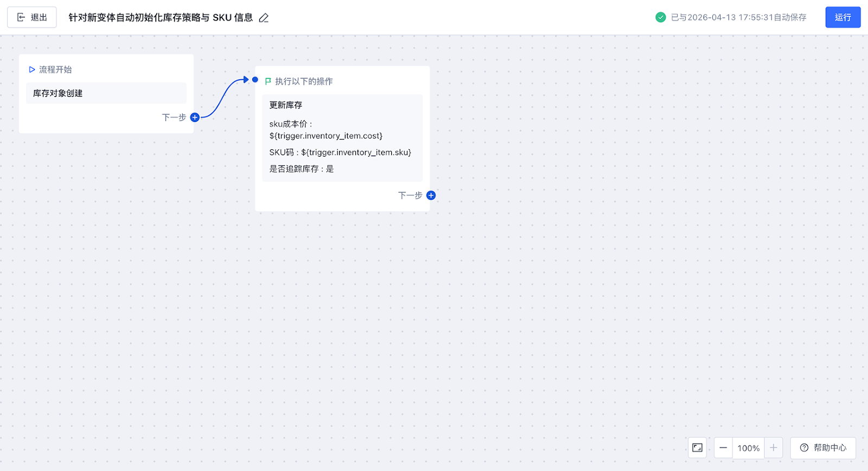Click the sku成本价 field line
The width and height of the screenshot is (868, 471).
pyautogui.click(x=325, y=130)
